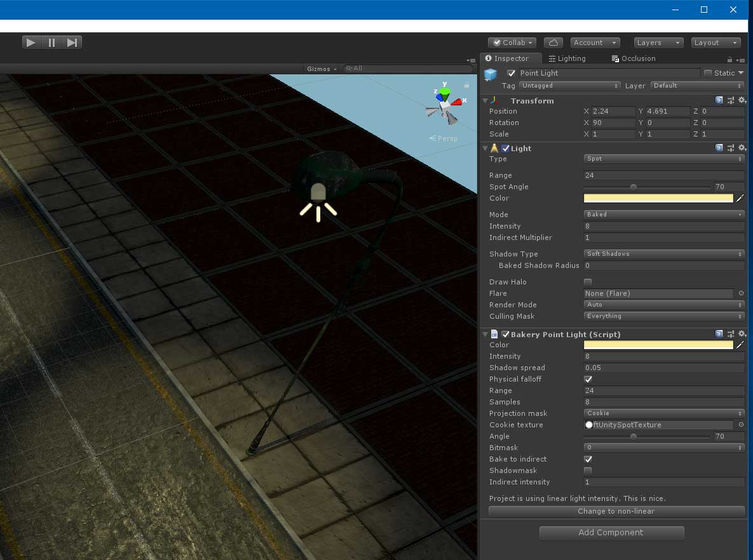Open Unity Cloud services via the cloud icon
The width and height of the screenshot is (753, 560).
(x=552, y=42)
